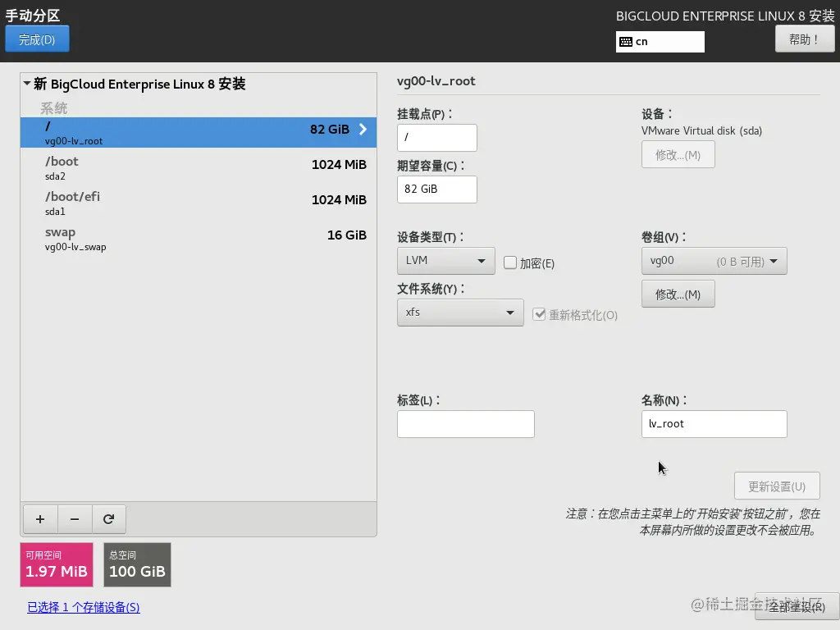Select the /boot sda2 partition row

click(199, 167)
